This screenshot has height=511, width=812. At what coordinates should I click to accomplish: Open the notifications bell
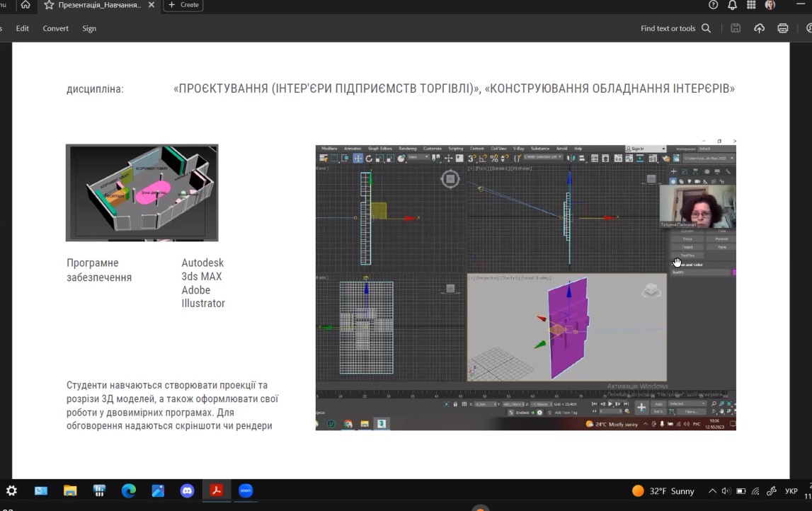[732, 5]
